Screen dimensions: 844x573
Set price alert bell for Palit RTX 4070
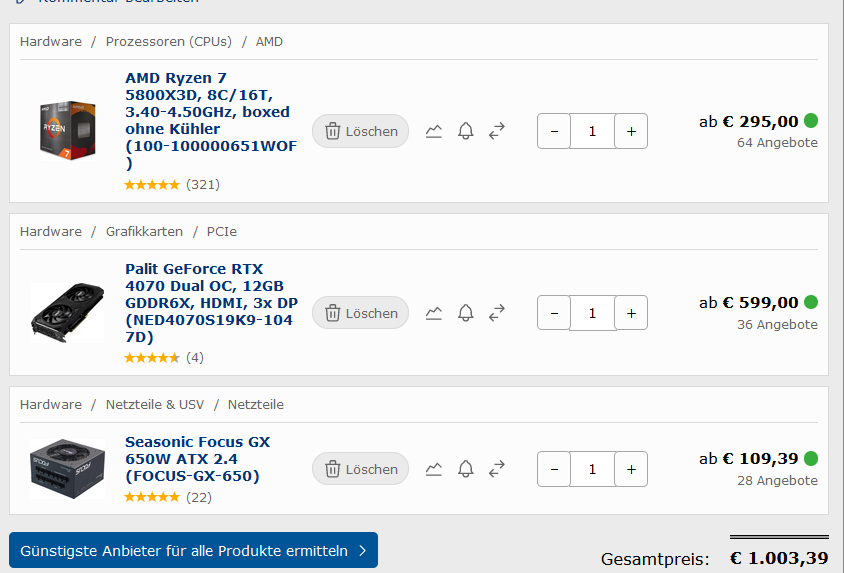pyautogui.click(x=466, y=313)
